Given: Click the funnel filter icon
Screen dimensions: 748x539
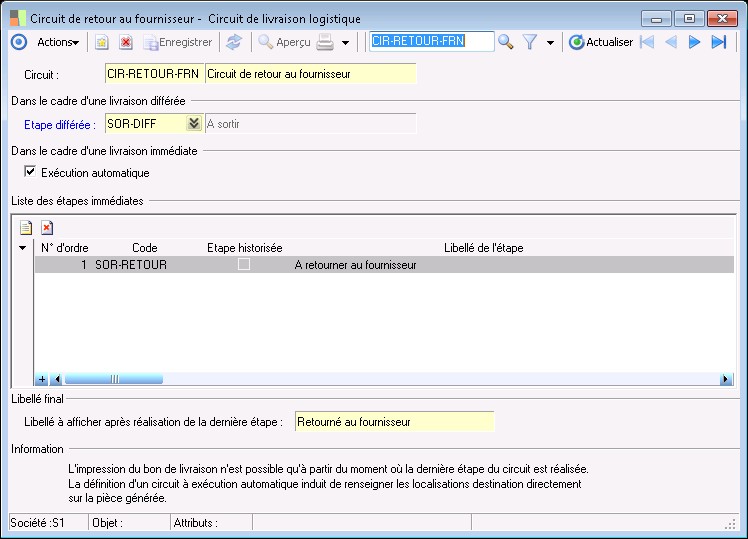Looking at the screenshot, I should click(530, 42).
